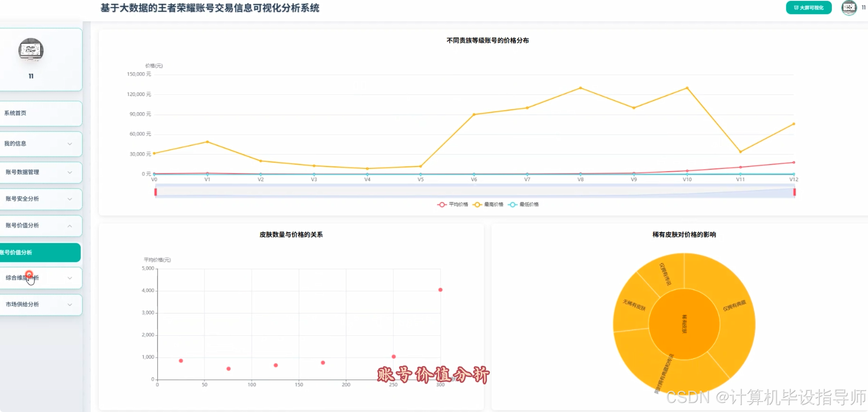Image resolution: width=868 pixels, height=412 pixels.
Task: Click the 仅拥有典藏 sunburst segment
Action: click(734, 306)
